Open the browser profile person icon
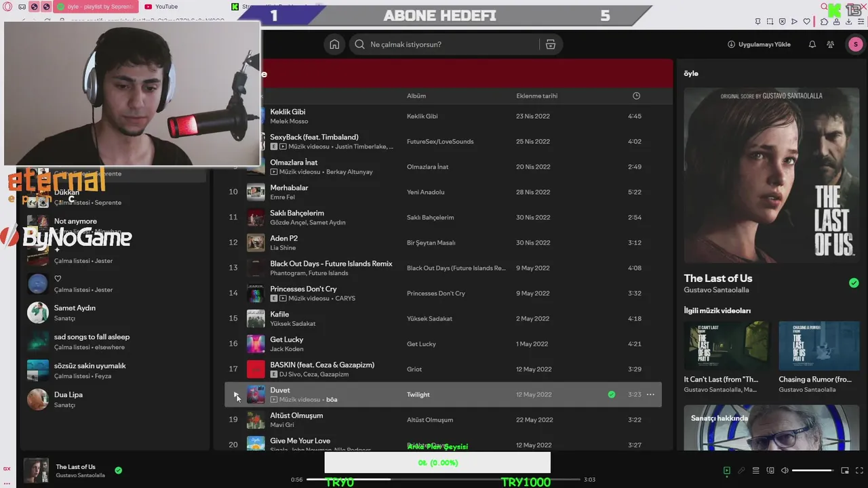The height and width of the screenshot is (488, 868). (x=836, y=22)
